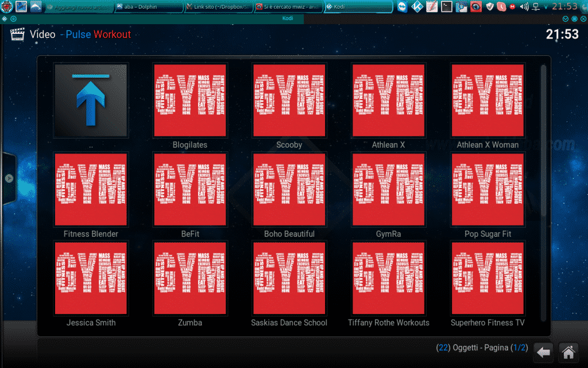This screenshot has height=368, width=588.
Task: Open the Tiffany Rothe Workouts tile
Action: tap(389, 278)
